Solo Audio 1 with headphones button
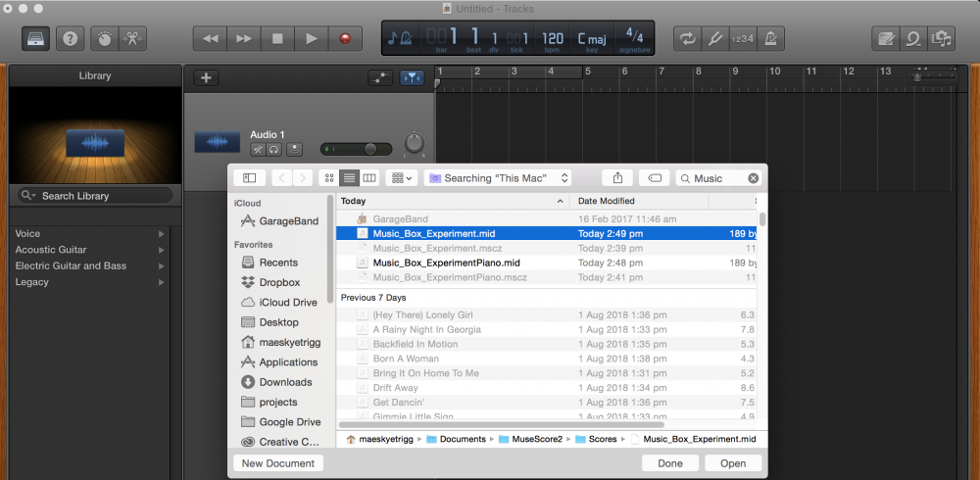980x480 pixels. (x=273, y=149)
